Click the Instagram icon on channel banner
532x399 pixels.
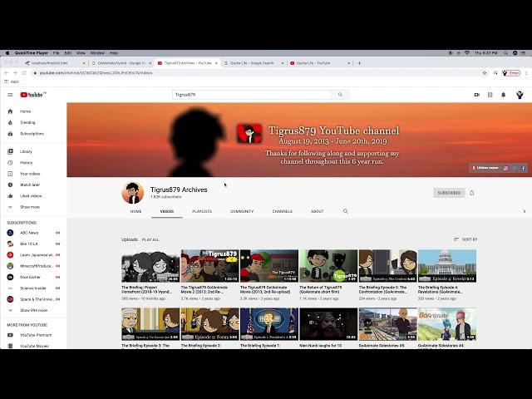point(505,168)
